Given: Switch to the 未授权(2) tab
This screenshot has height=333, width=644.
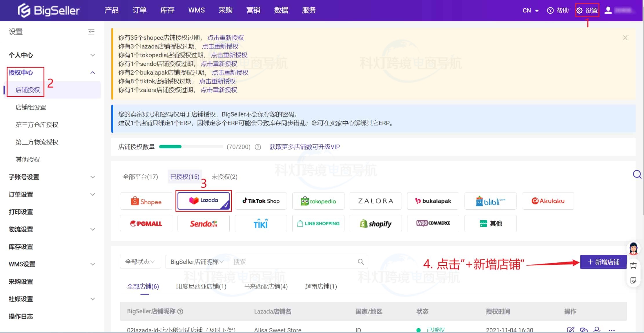Looking at the screenshot, I should tap(224, 177).
